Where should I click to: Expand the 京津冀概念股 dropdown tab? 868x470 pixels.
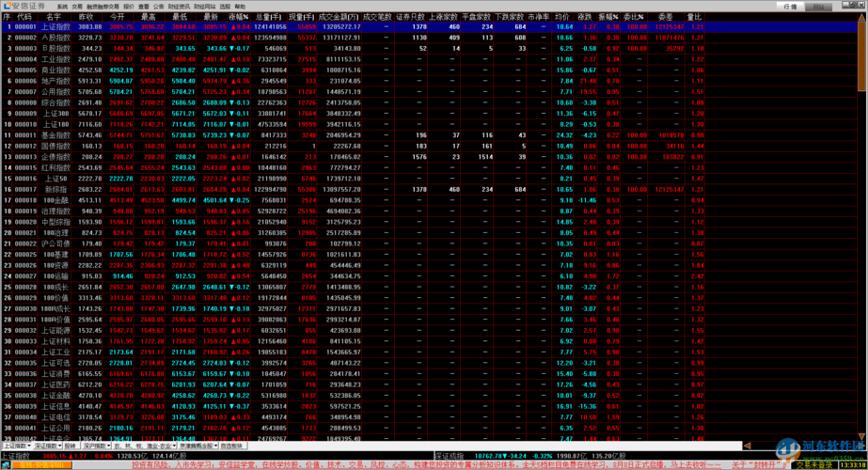coord(198,445)
